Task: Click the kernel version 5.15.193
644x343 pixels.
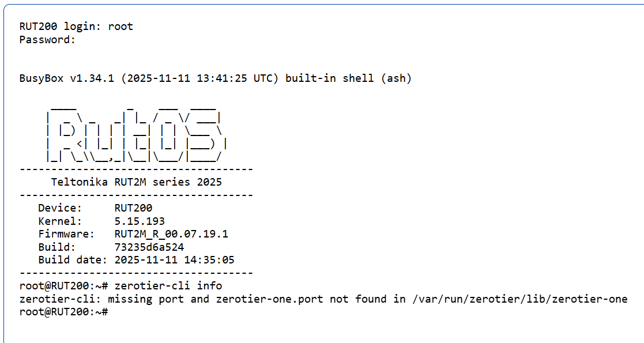Action: coord(140,221)
